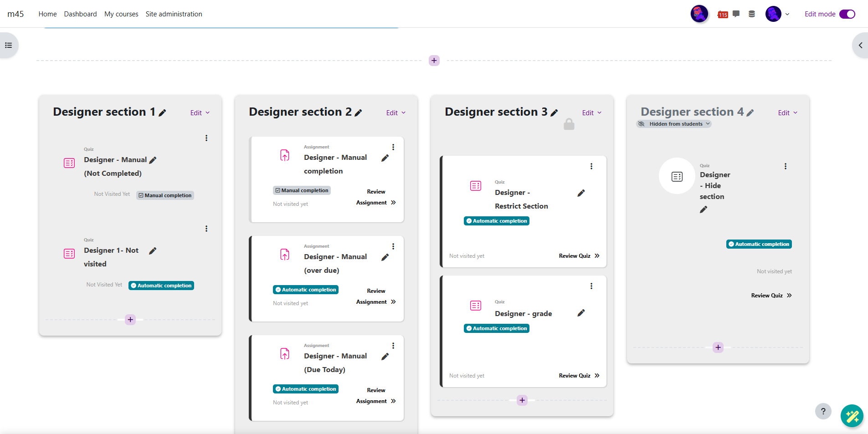The height and width of the screenshot is (434, 868).
Task: Expand the Edit dropdown for Designer section 2
Action: [395, 113]
